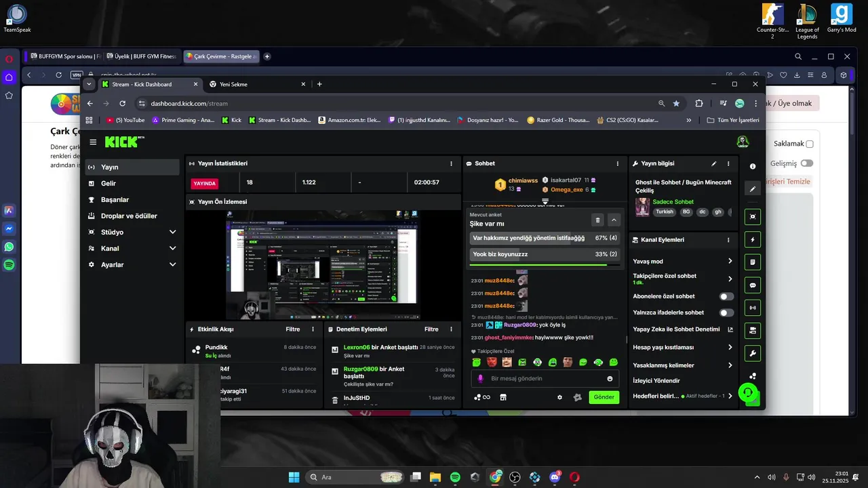The image size is (868, 488).
Task: Click the Bir mesaj gönderin chat field
Action: 545,379
